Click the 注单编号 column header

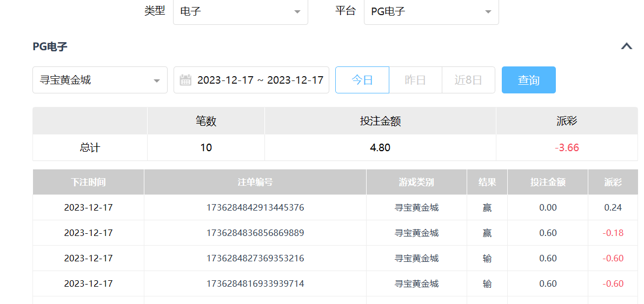(255, 183)
